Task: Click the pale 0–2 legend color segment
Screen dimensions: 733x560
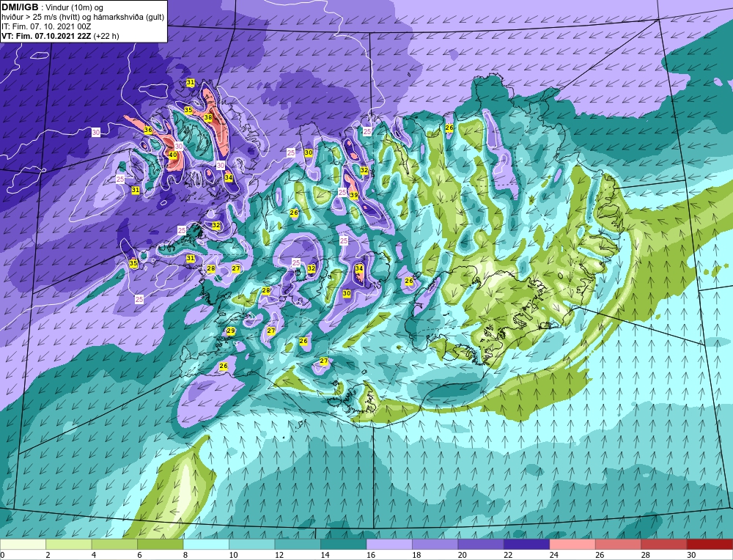Action: pos(23,544)
